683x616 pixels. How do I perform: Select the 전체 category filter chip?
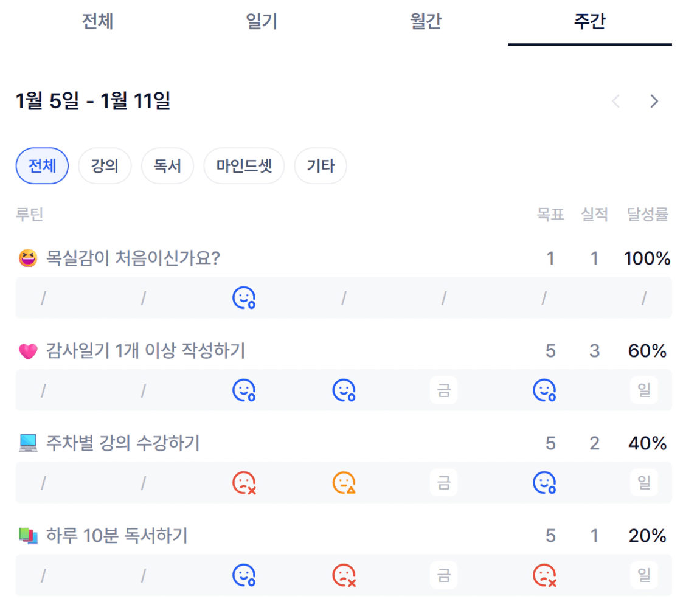coord(42,166)
